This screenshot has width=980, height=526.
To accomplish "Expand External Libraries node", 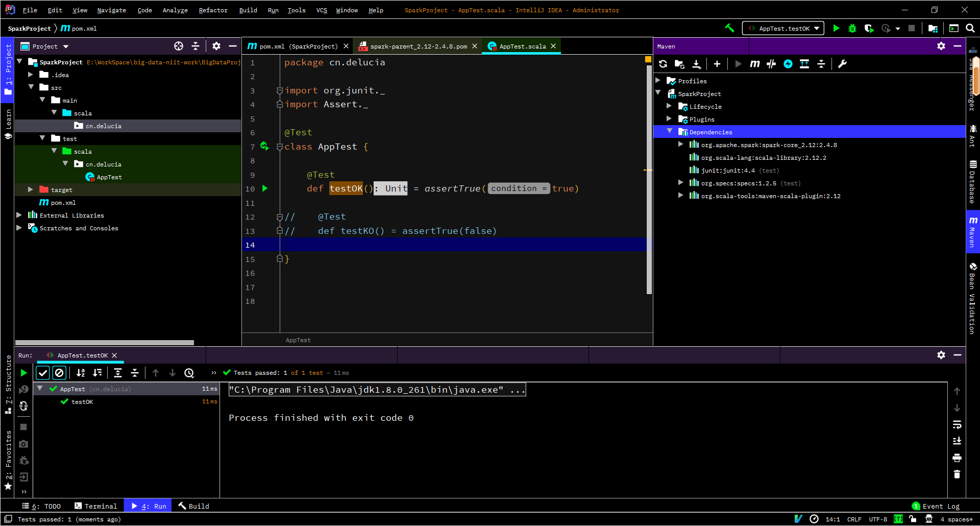I will 19,215.
